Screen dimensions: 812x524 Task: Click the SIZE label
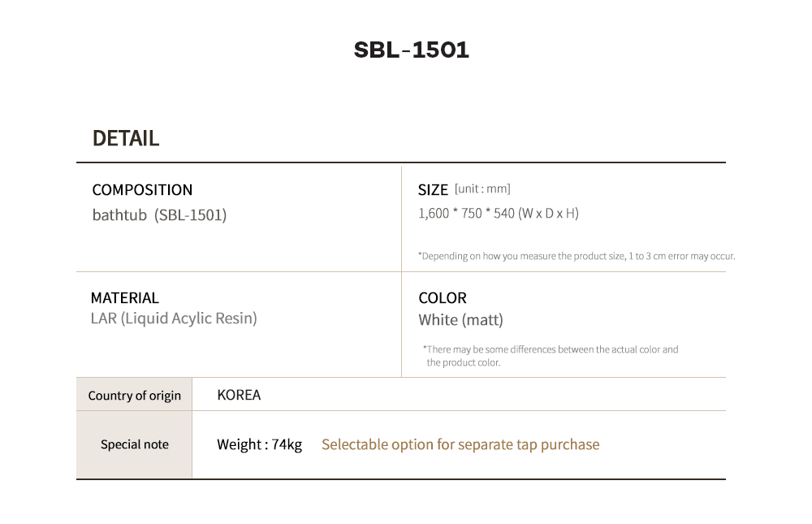(433, 190)
